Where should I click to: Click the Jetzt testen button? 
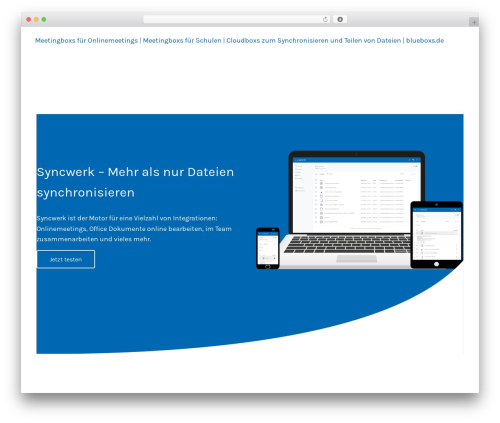coord(66,259)
